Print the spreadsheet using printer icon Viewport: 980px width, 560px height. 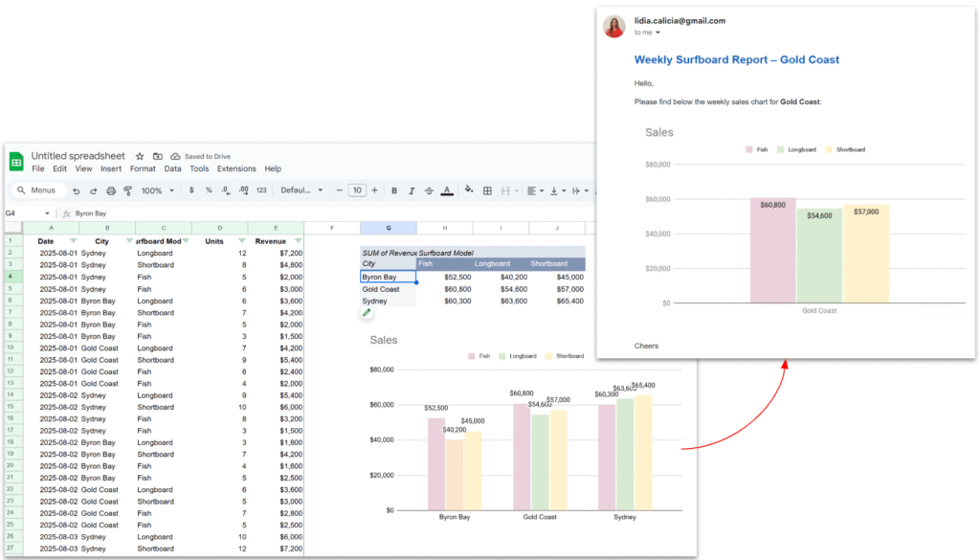pos(111,190)
